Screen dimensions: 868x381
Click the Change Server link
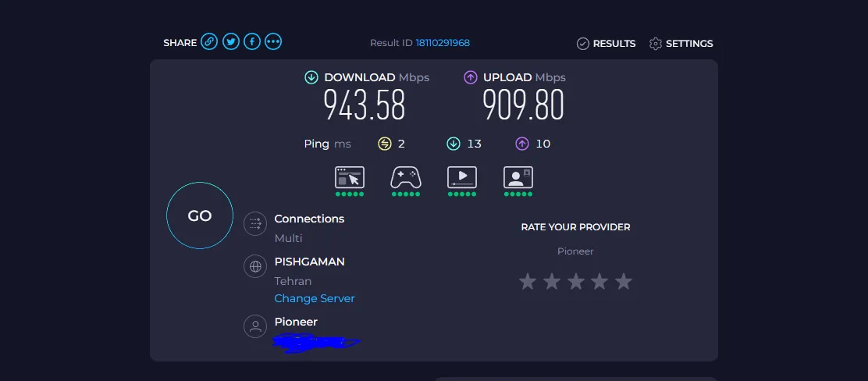(x=315, y=298)
